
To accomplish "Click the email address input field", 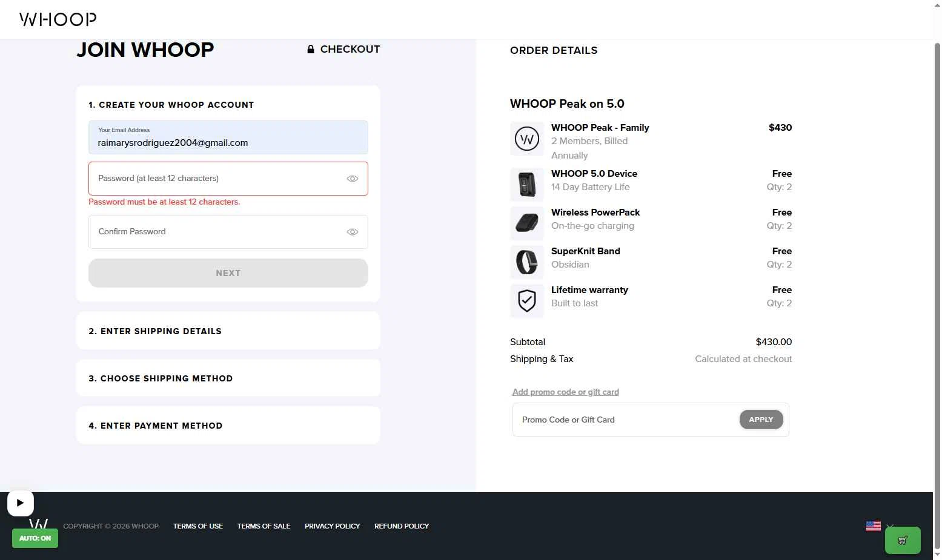I will pos(228,137).
